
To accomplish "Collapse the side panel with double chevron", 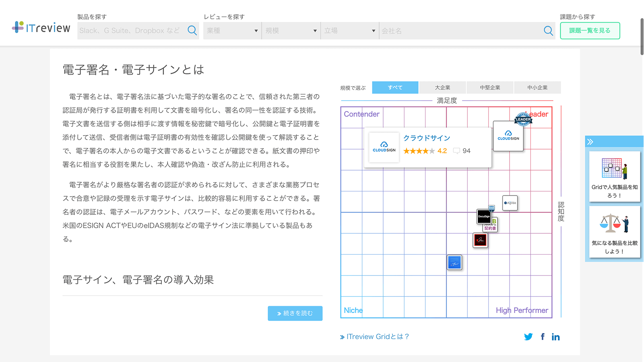I will 590,142.
